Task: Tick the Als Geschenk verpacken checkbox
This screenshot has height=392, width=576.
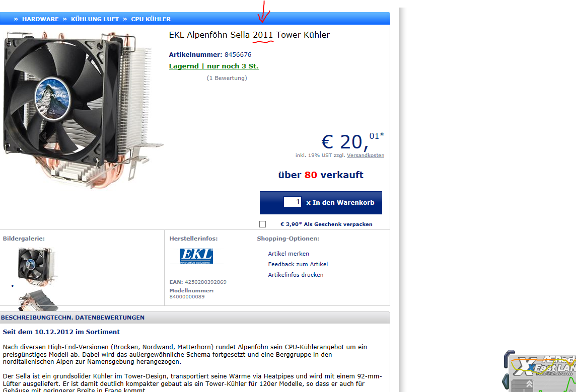Action: [262, 224]
